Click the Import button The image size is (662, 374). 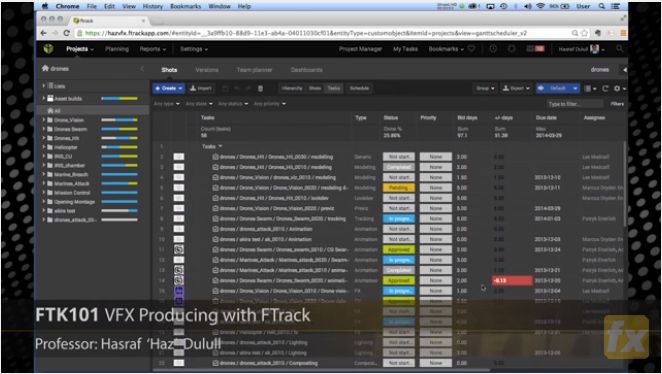tap(201, 88)
